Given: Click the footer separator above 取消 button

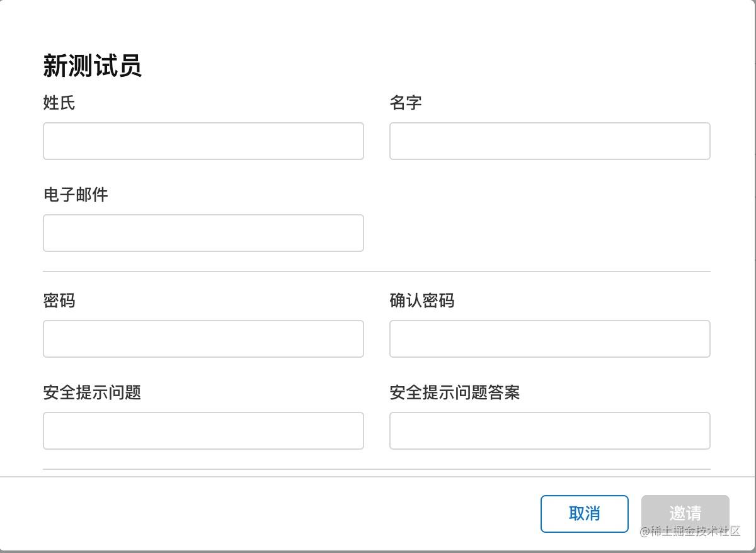Looking at the screenshot, I should pos(377,477).
